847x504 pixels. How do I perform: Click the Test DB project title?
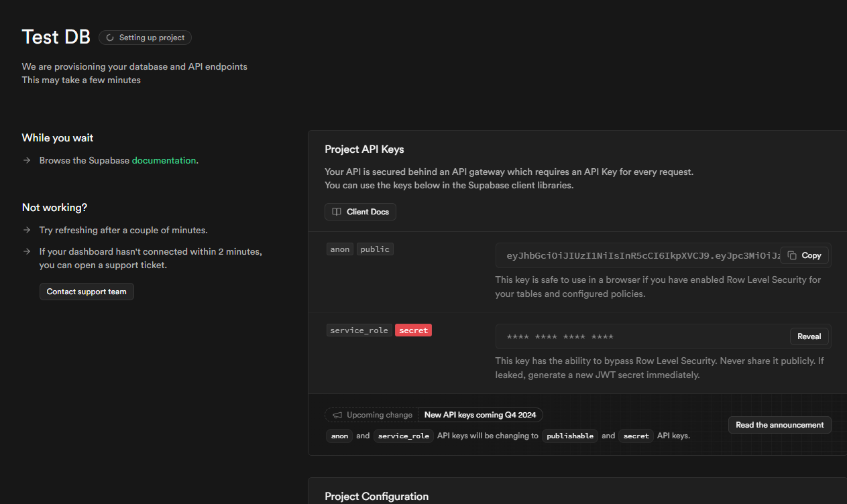point(56,37)
